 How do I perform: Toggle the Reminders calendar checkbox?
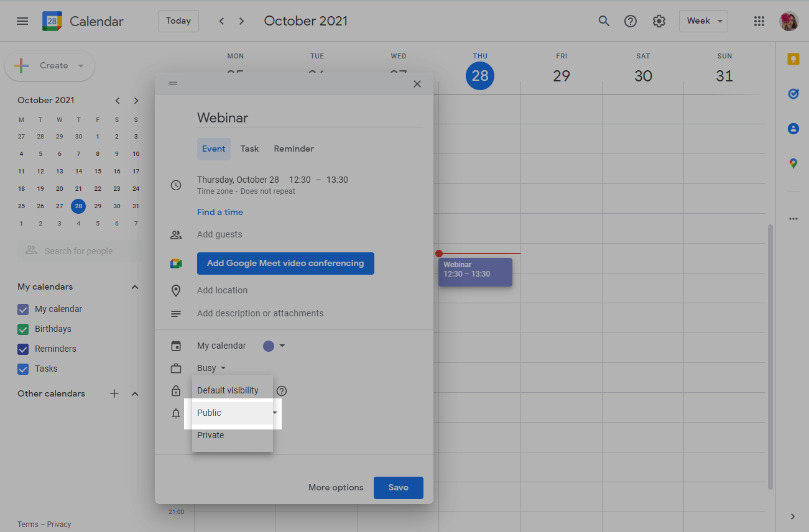pos(23,349)
